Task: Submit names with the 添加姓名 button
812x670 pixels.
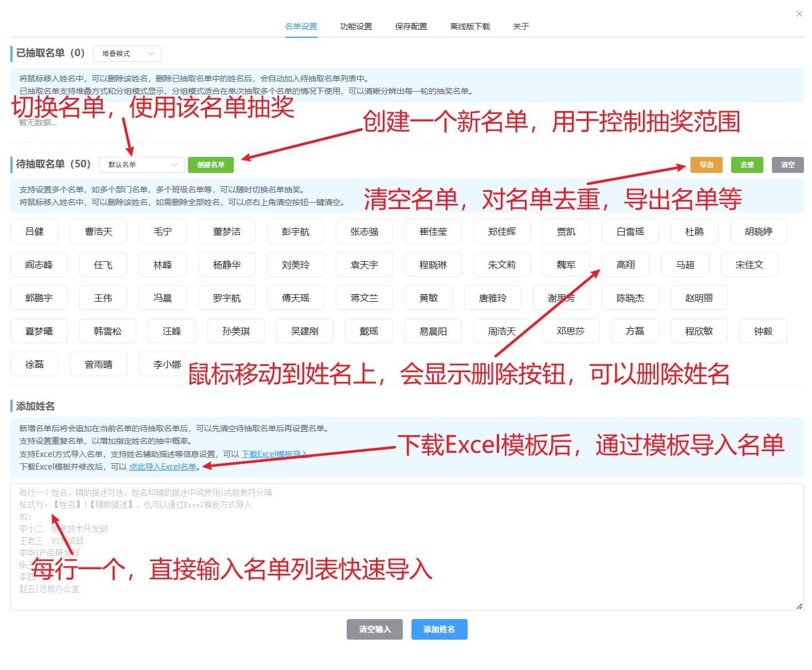Action: [x=439, y=629]
